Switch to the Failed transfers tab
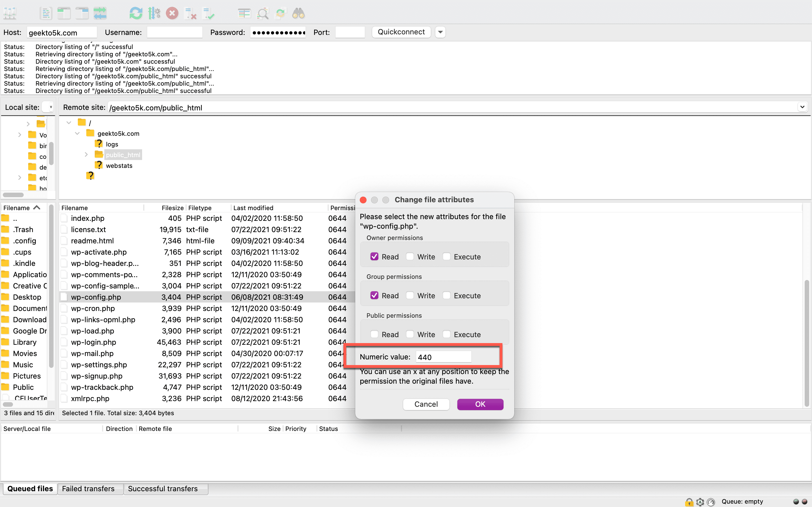Image resolution: width=812 pixels, height=507 pixels. coord(89,488)
